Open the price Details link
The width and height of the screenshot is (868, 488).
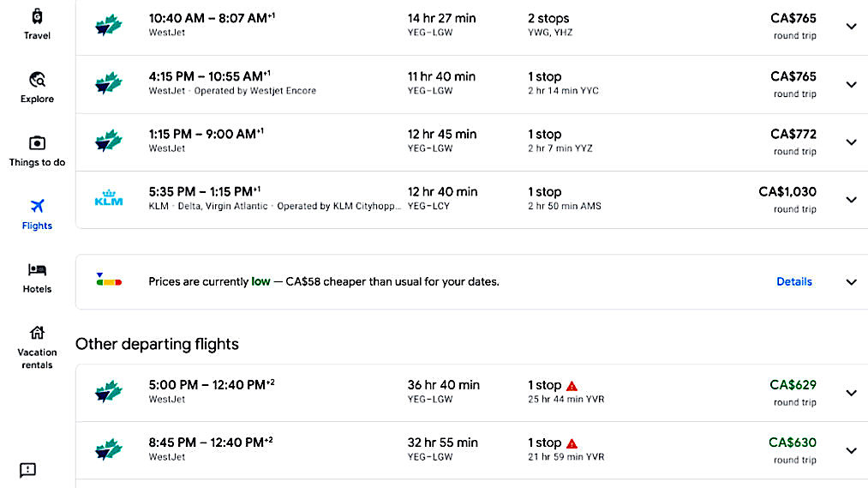click(x=793, y=281)
